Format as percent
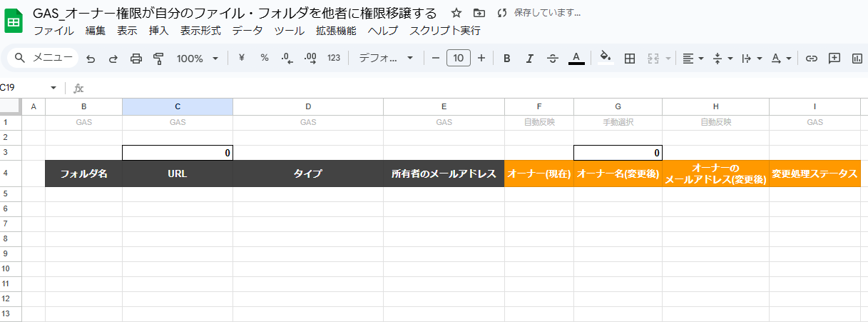Image resolution: width=868 pixels, height=322 pixels. coord(264,59)
